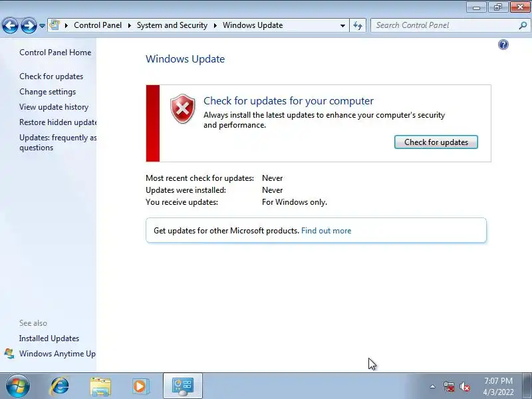Click Show desktop strip at taskbar end
Image resolution: width=532 pixels, height=399 pixels.
527,386
